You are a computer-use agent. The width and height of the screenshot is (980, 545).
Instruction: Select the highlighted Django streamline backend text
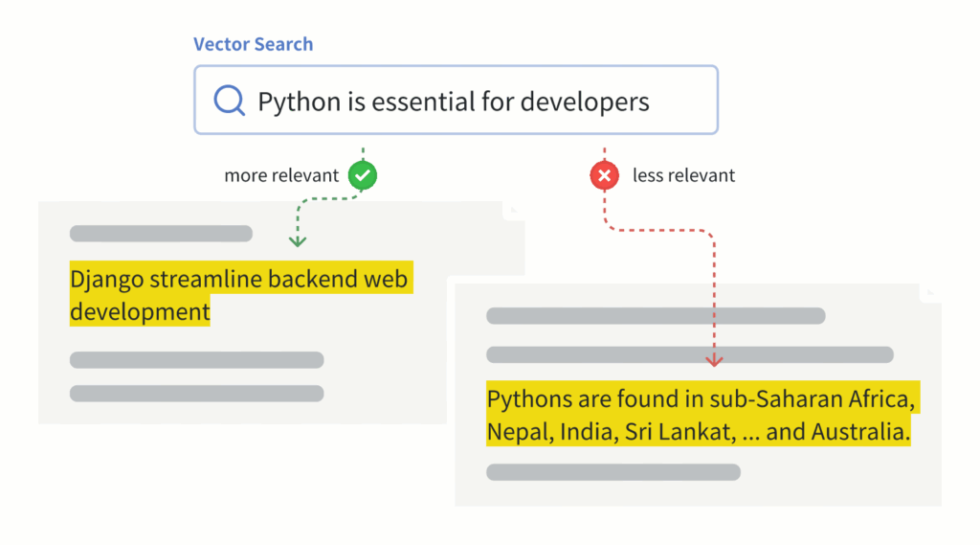241,294
